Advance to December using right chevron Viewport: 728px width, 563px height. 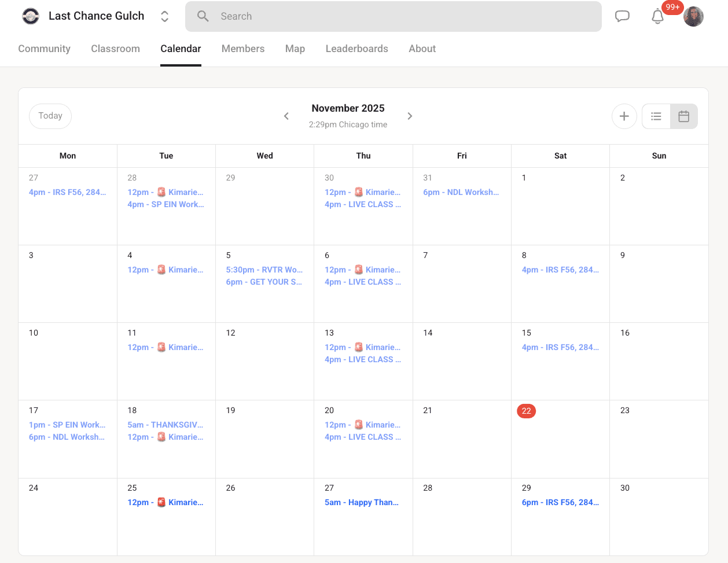point(410,116)
